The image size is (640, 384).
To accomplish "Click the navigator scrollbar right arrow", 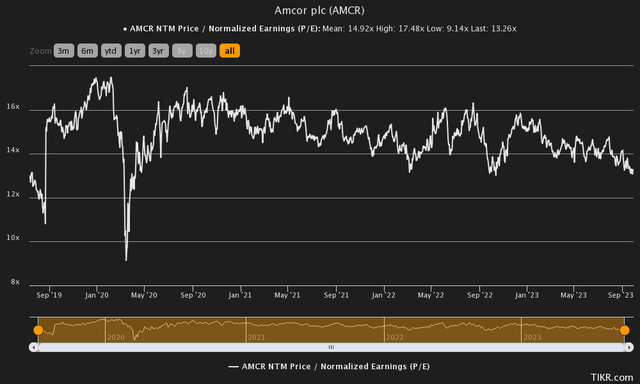I will tap(629, 347).
